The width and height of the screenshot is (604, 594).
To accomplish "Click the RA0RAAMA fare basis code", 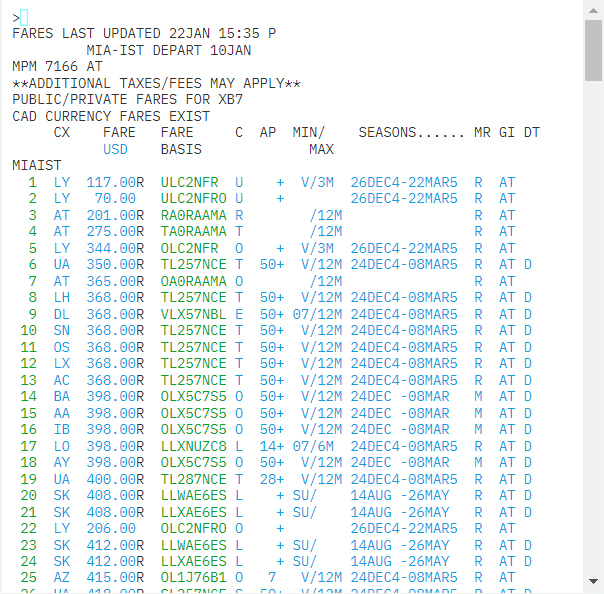I will tap(193, 215).
